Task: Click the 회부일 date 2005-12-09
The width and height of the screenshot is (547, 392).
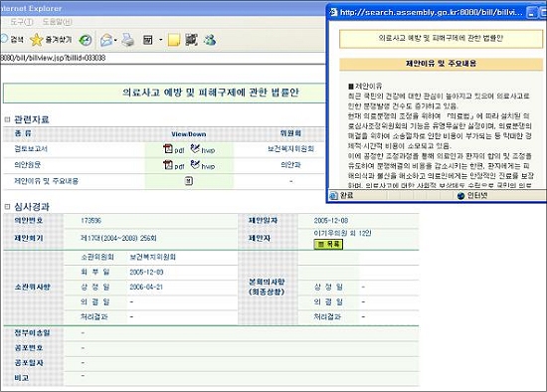Action: [x=146, y=272]
